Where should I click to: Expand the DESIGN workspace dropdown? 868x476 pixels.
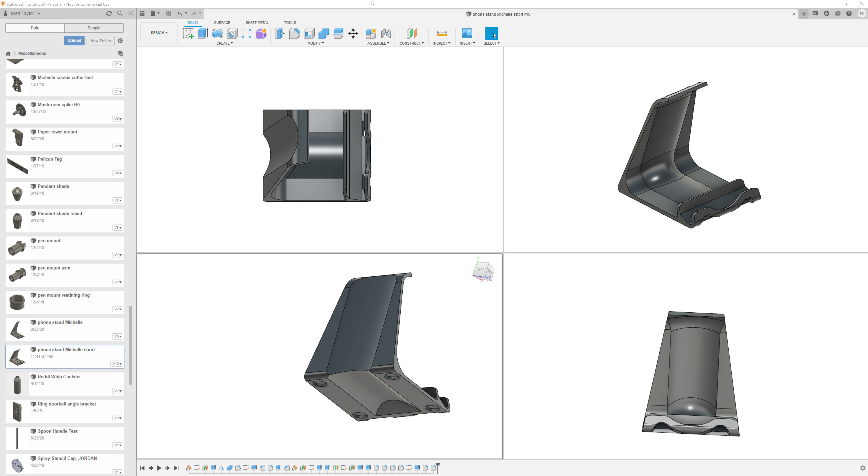(x=159, y=33)
